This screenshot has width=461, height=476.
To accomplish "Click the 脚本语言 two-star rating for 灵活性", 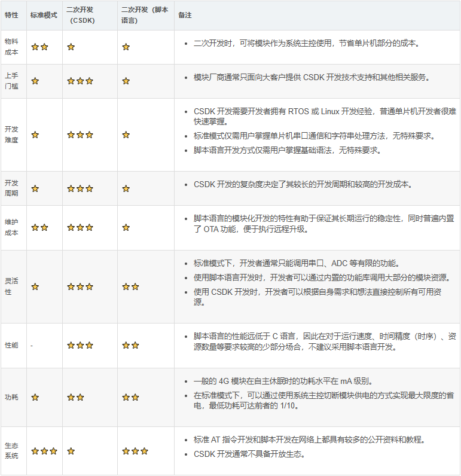I will (x=130, y=287).
